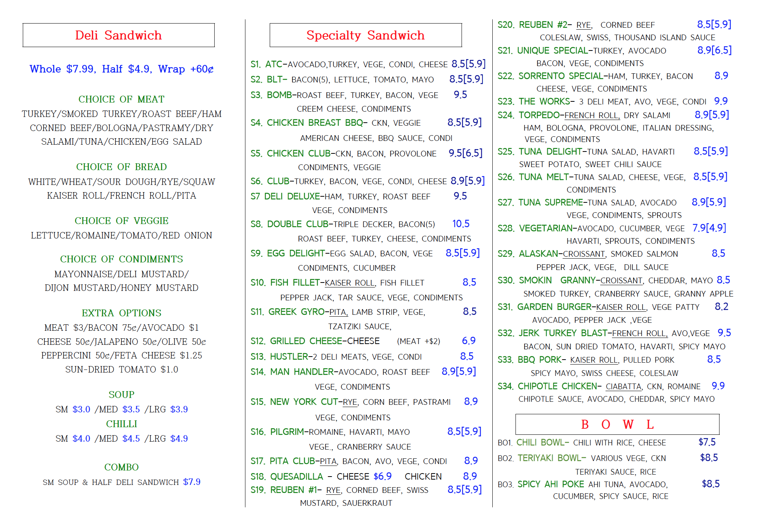Click the EXTRA OPTIONS heading
Image resolution: width=759 pixels, height=532 pixels.
(x=121, y=313)
